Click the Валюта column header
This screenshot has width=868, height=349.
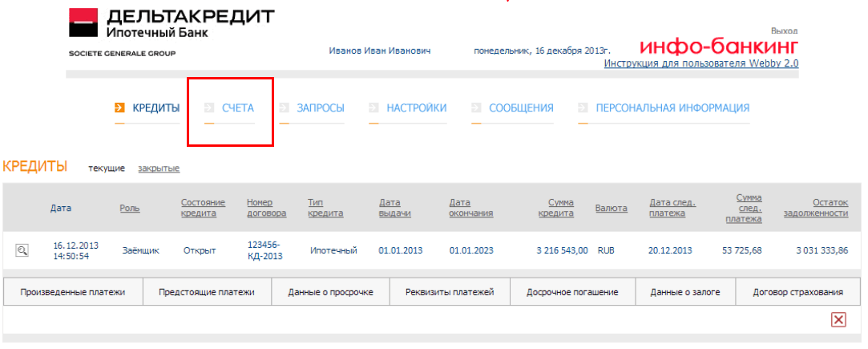pos(612,209)
